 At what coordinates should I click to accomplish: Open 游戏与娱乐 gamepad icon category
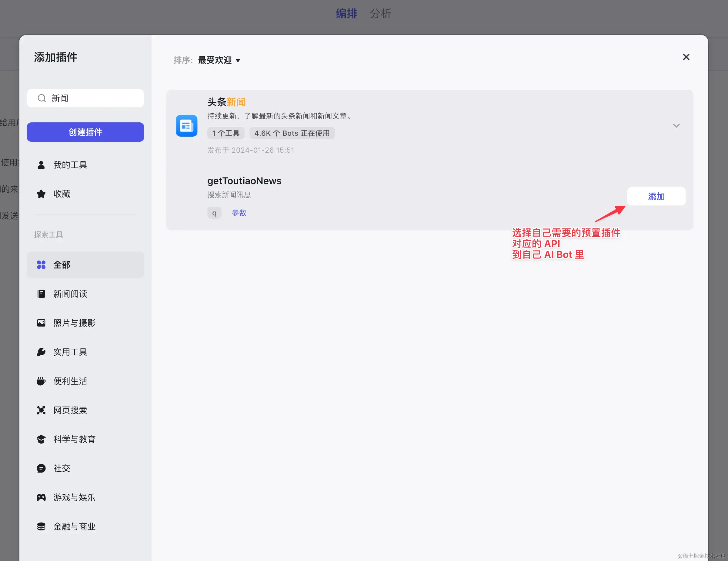[x=41, y=497]
